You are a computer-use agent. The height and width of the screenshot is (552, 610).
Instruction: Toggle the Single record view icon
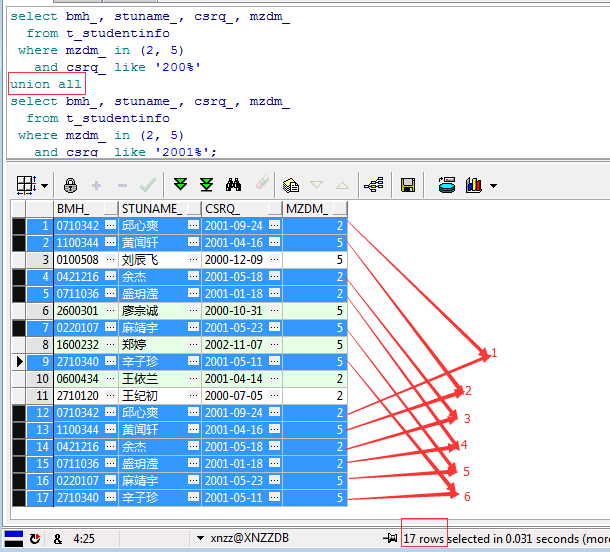(291, 185)
